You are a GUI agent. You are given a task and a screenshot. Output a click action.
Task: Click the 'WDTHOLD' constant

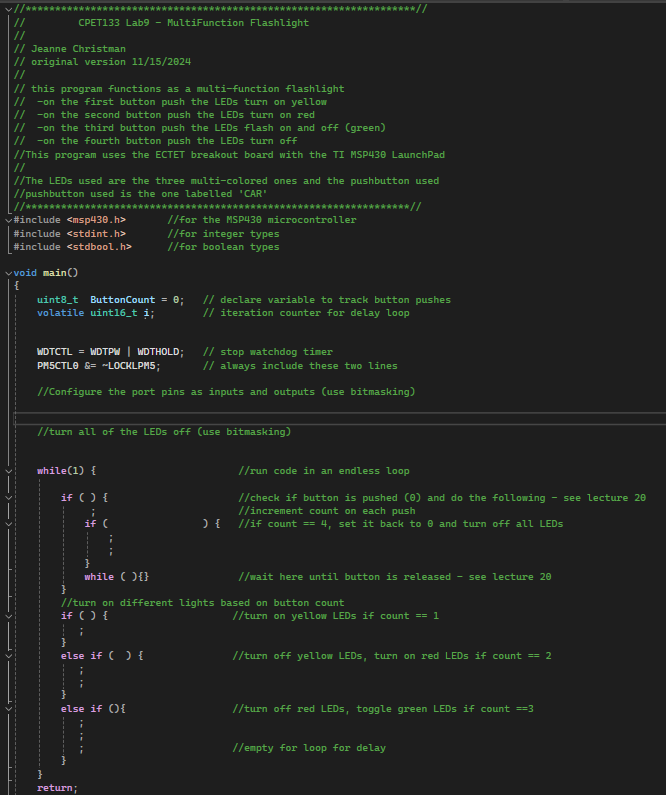158,352
